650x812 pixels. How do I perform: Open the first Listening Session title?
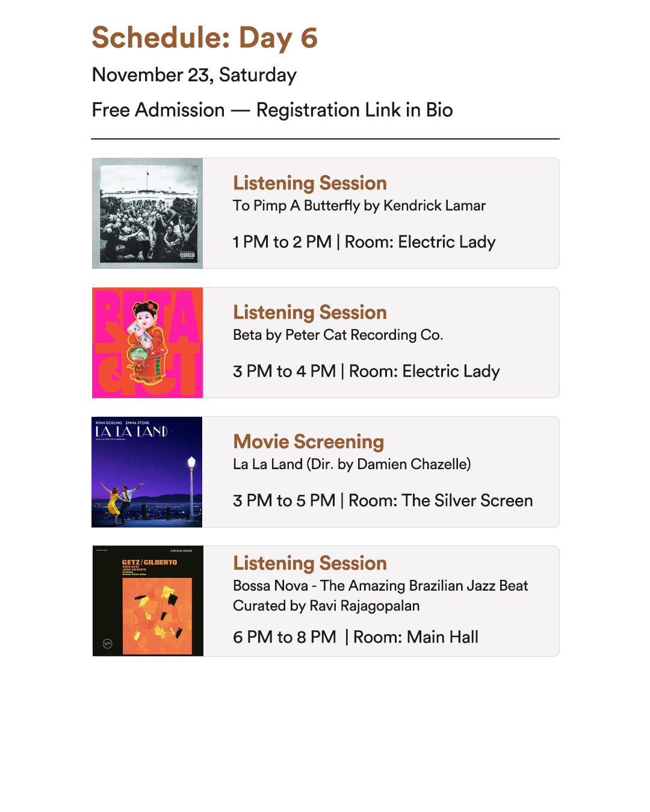[x=310, y=183]
